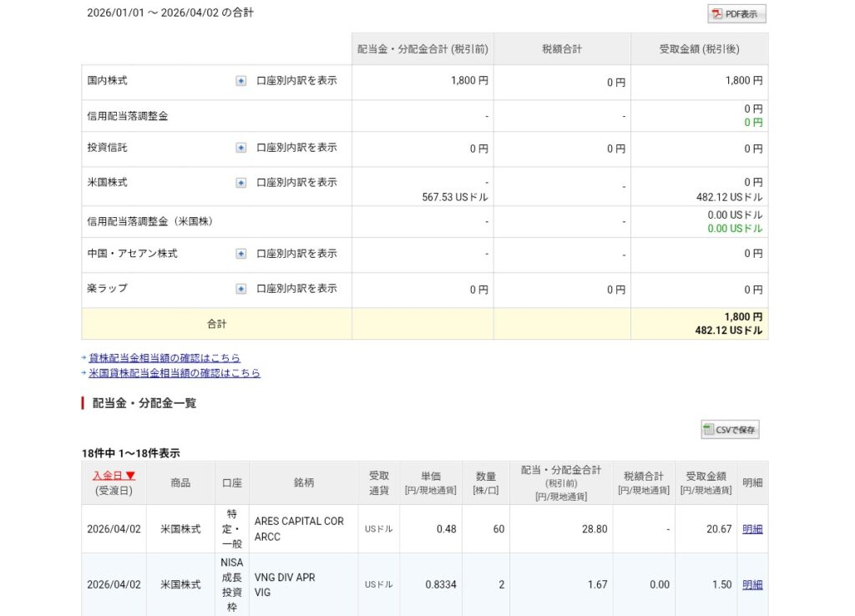Click the plus icon beside 中国・アセアン株式
Image resolution: width=855 pixels, height=616 pixels.
coord(240,254)
